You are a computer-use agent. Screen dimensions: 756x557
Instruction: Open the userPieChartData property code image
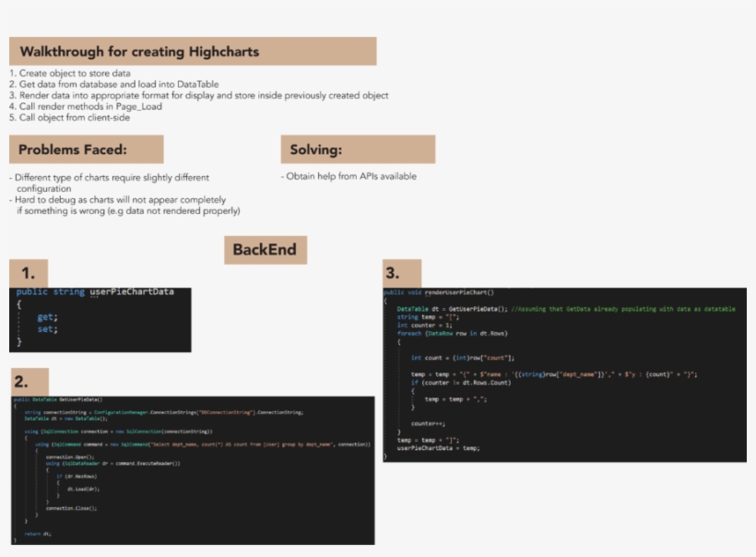[x=100, y=319]
